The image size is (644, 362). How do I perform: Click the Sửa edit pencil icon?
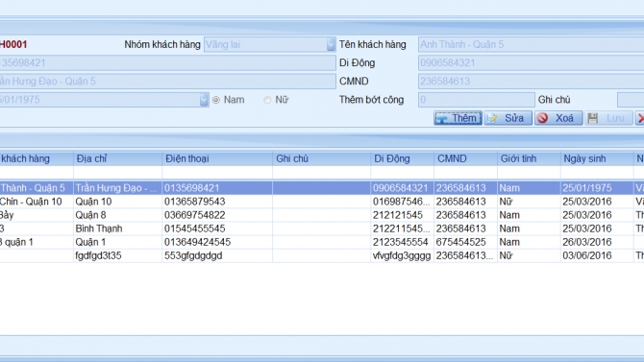[492, 118]
